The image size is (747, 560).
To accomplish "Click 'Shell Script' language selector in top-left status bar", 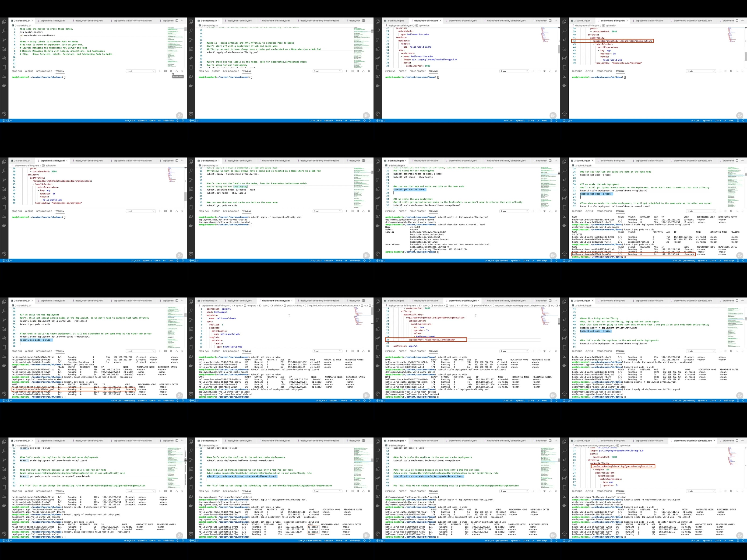I will tap(169, 120).
